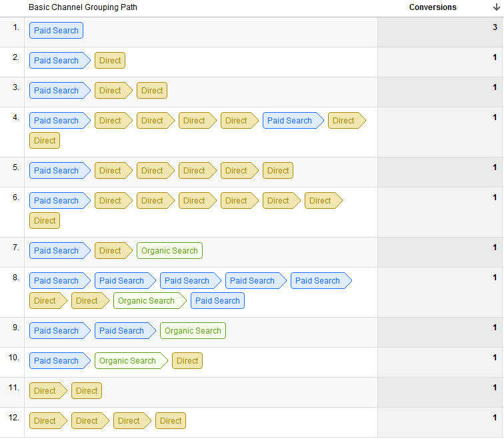This screenshot has width=504, height=439.
Task: Click first Direct chip in row 11
Action: pos(48,391)
